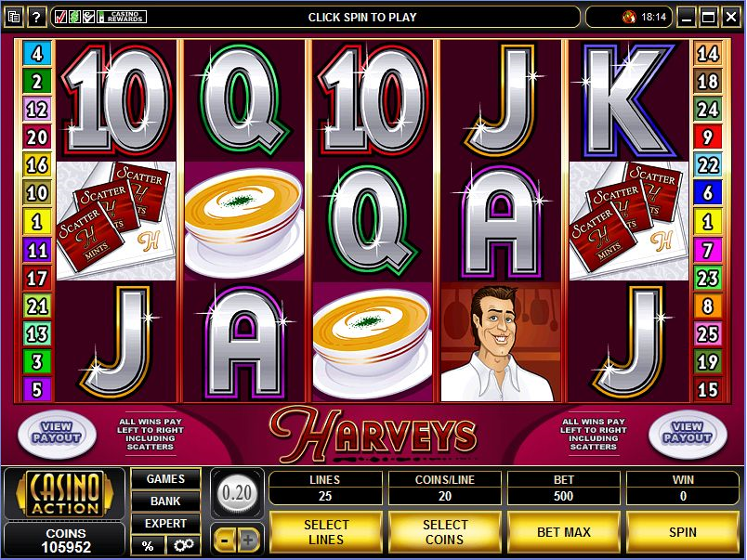Click the 0.20 coin size chip
747x560 pixels.
coord(237,493)
